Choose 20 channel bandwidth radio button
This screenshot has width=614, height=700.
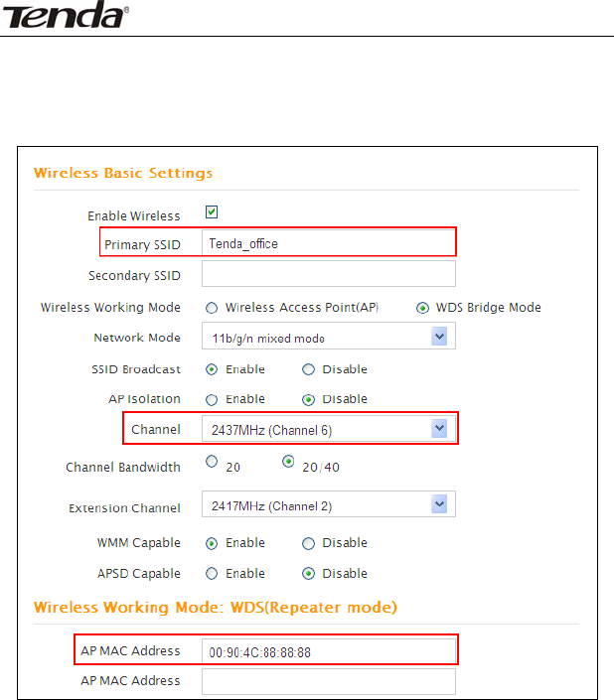point(212,461)
